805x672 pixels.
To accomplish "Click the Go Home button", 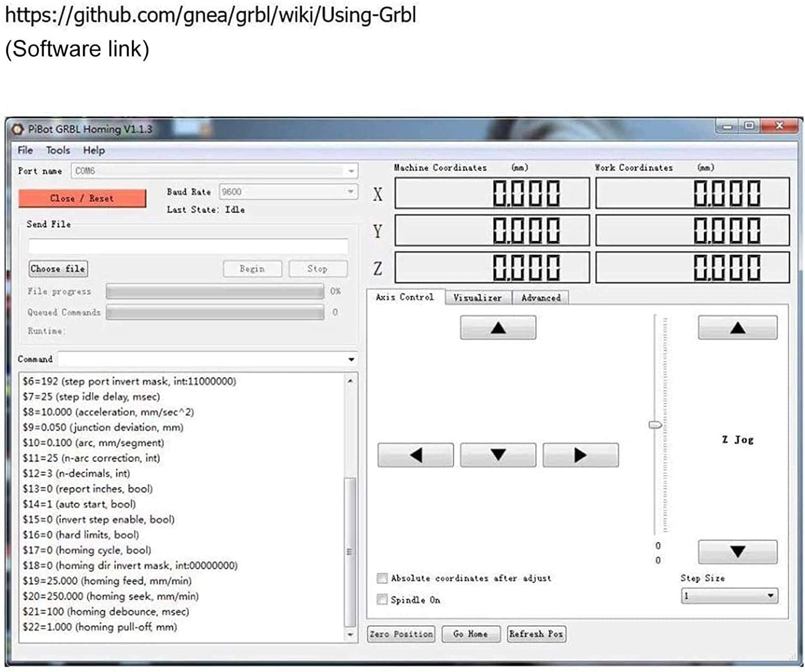I will [470, 634].
